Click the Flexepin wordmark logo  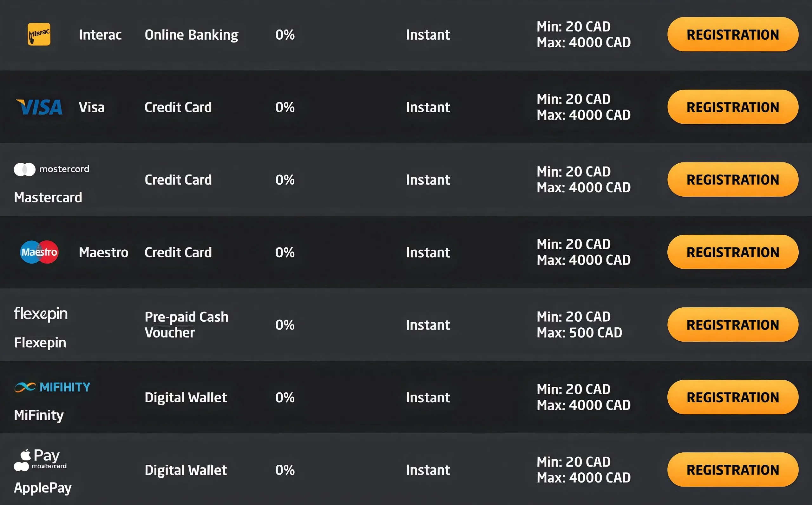click(x=41, y=314)
